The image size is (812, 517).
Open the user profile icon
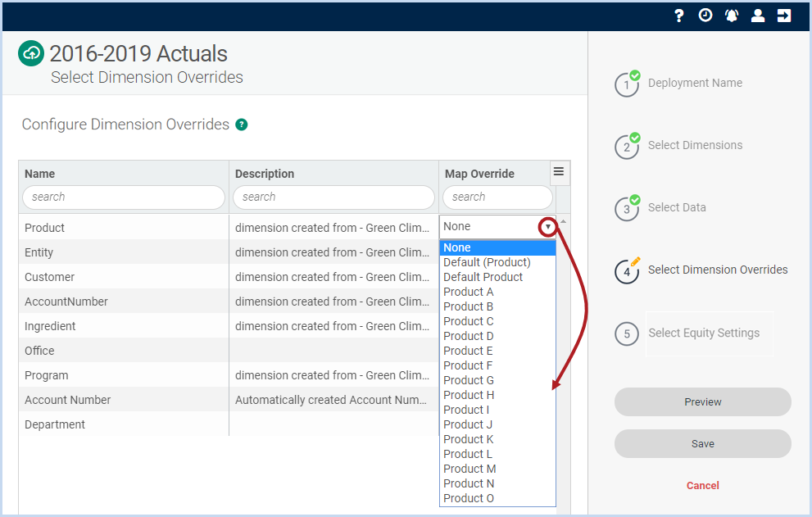[x=758, y=16]
